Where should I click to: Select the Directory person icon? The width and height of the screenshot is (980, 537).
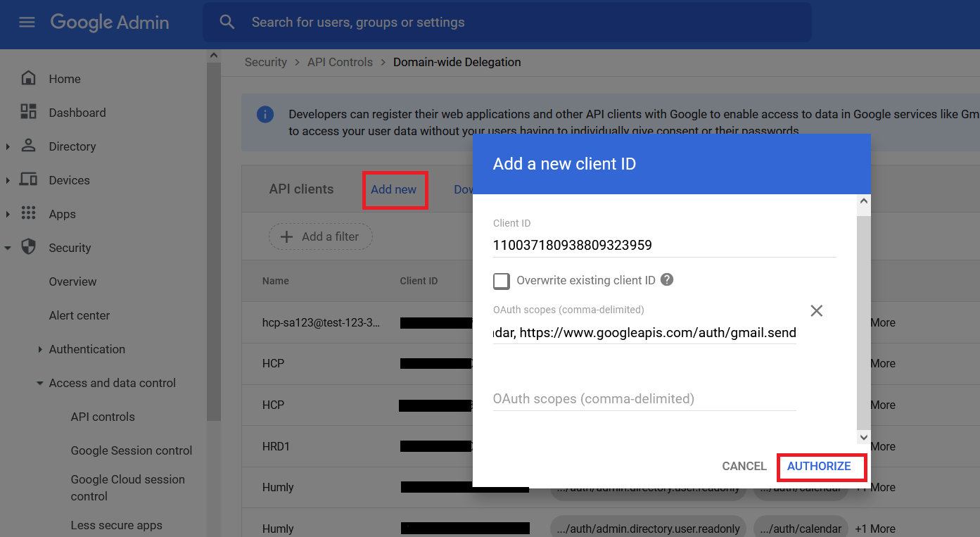click(x=28, y=146)
